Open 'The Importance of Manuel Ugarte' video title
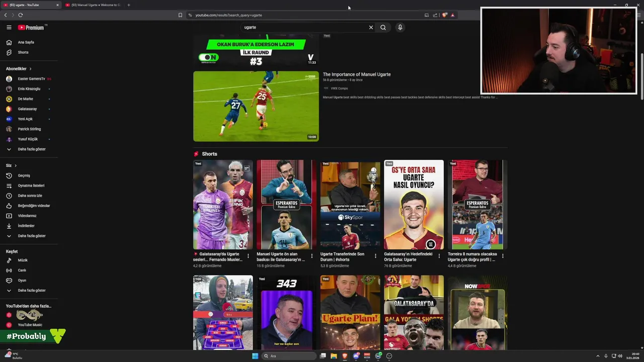Image resolution: width=644 pixels, height=362 pixels. 357,74
